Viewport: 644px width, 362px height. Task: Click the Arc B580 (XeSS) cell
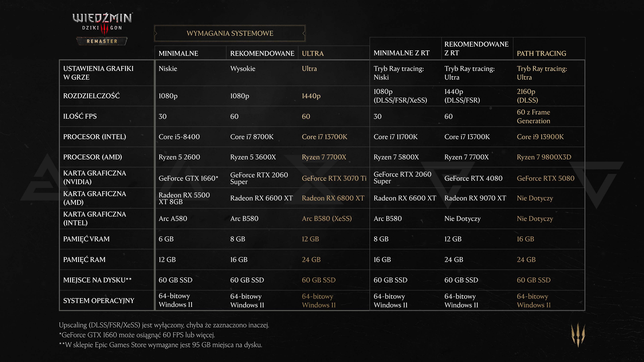tap(327, 218)
